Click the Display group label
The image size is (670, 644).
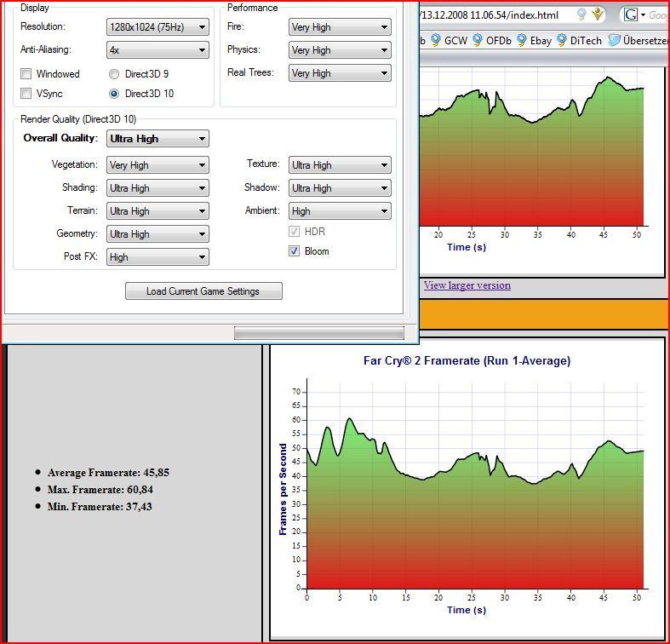[x=35, y=8]
